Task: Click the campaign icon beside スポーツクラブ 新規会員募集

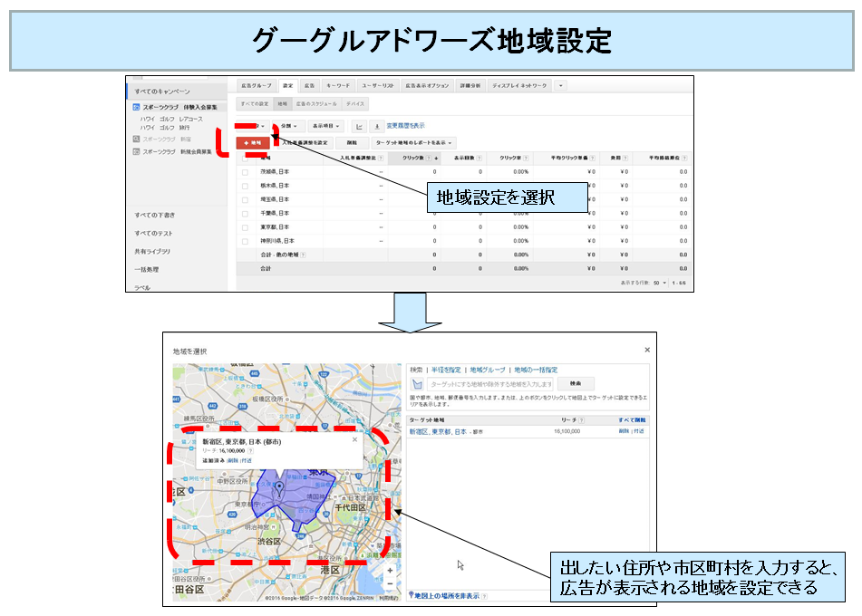Action: pos(136,151)
